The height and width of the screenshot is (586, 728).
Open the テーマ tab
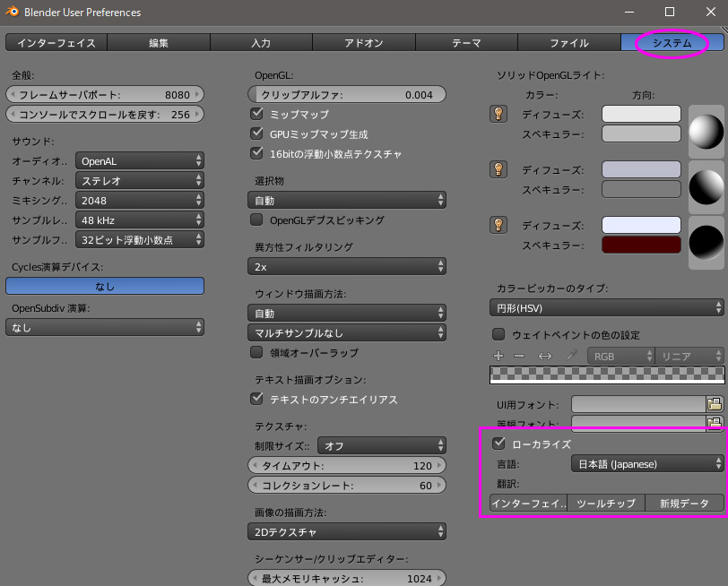point(466,43)
